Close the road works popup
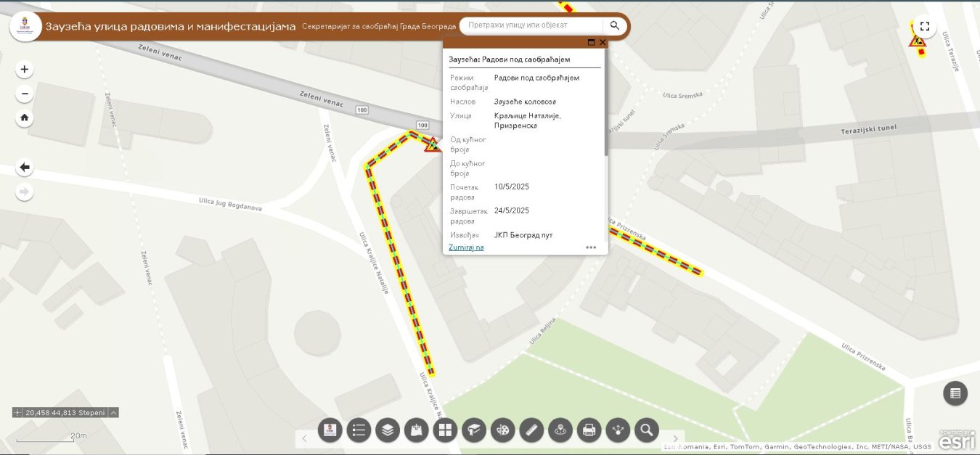This screenshot has width=980, height=455. 603,43
